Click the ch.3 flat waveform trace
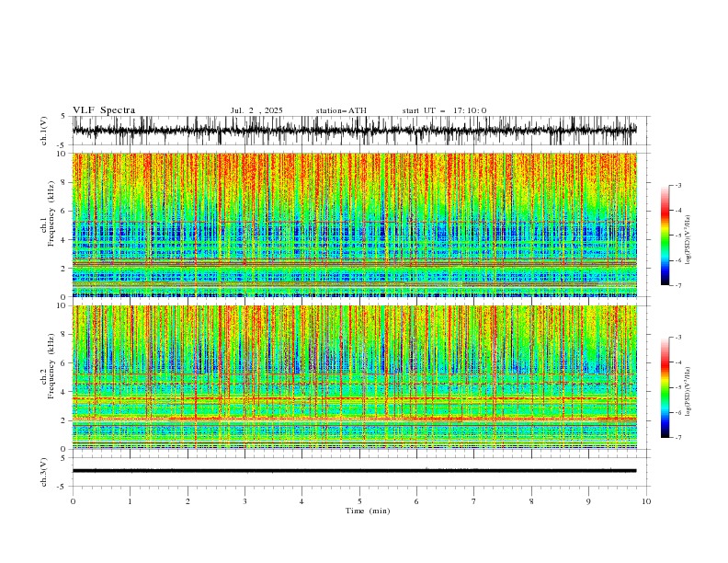The height and width of the screenshot is (563, 728). pyautogui.click(x=354, y=471)
